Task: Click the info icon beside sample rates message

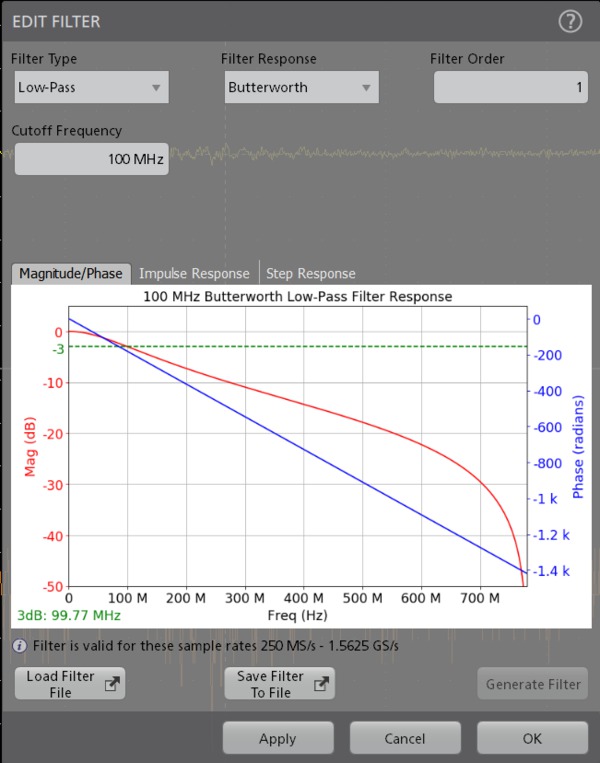Action: [x=19, y=646]
